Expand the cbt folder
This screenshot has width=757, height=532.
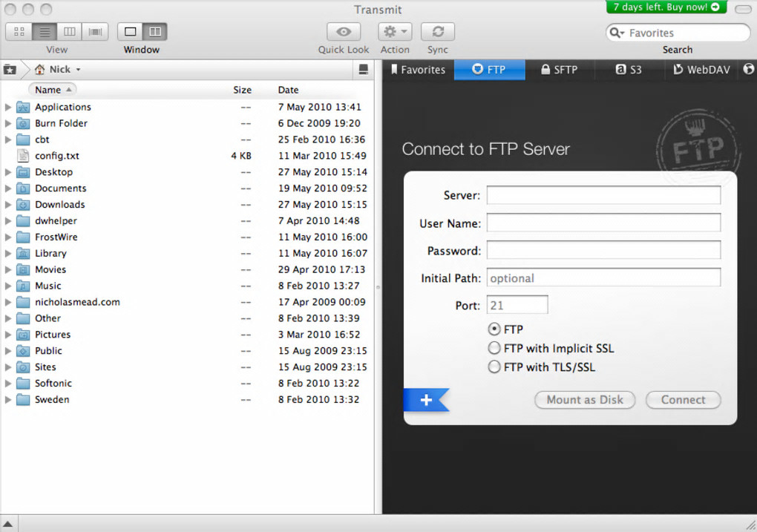pyautogui.click(x=7, y=139)
